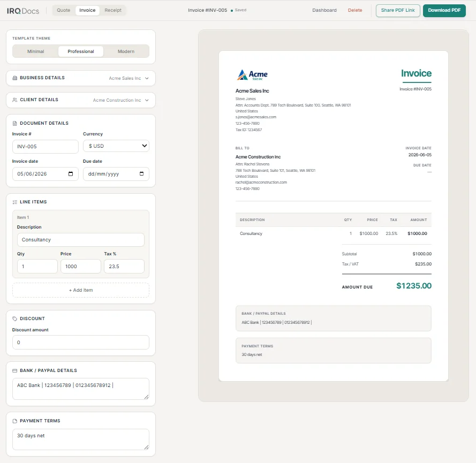Click the Invoice #INV-005 header title
The height and width of the screenshot is (463, 476).
207,10
